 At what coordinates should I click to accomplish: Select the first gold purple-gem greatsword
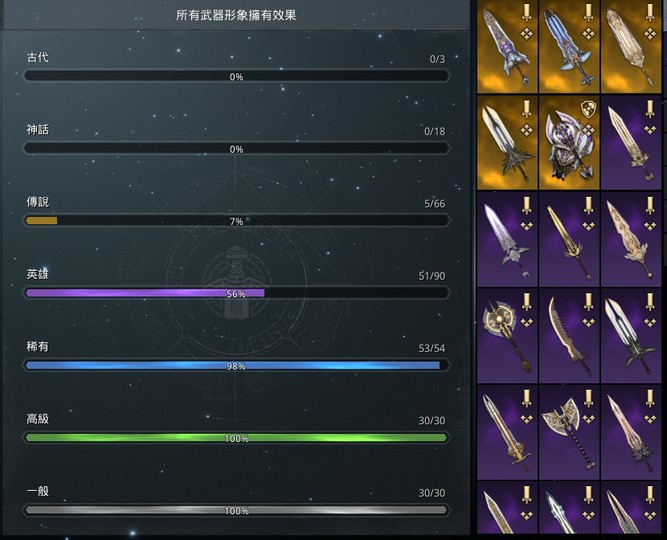tap(507, 46)
